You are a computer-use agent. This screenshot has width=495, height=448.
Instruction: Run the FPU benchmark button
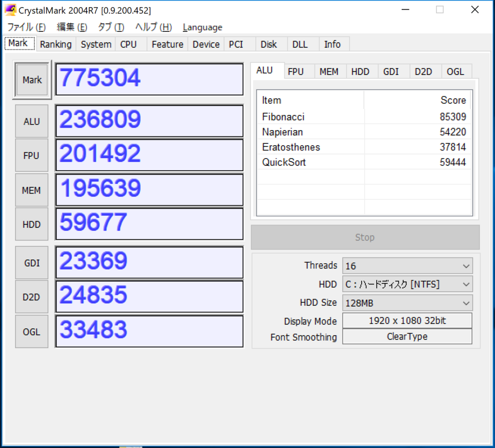click(x=31, y=155)
